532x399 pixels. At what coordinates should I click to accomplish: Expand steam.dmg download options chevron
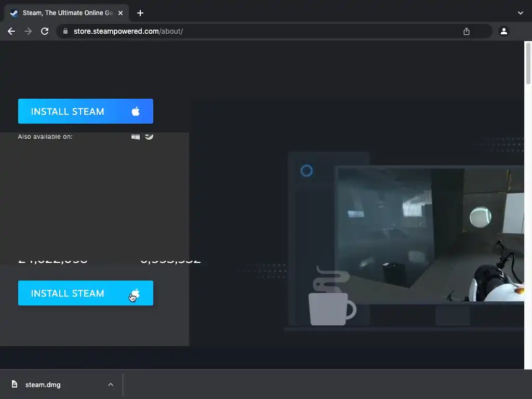click(111, 385)
